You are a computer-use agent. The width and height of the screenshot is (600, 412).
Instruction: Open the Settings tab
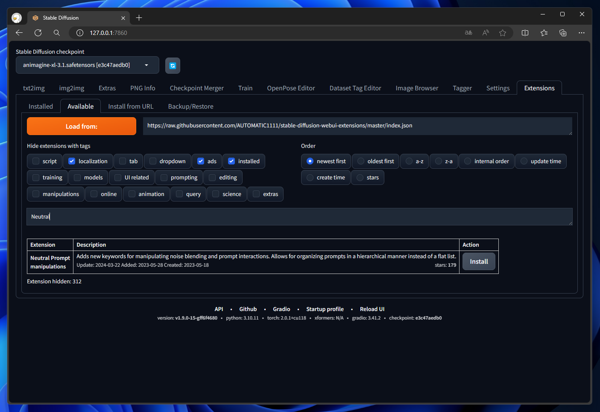point(498,88)
